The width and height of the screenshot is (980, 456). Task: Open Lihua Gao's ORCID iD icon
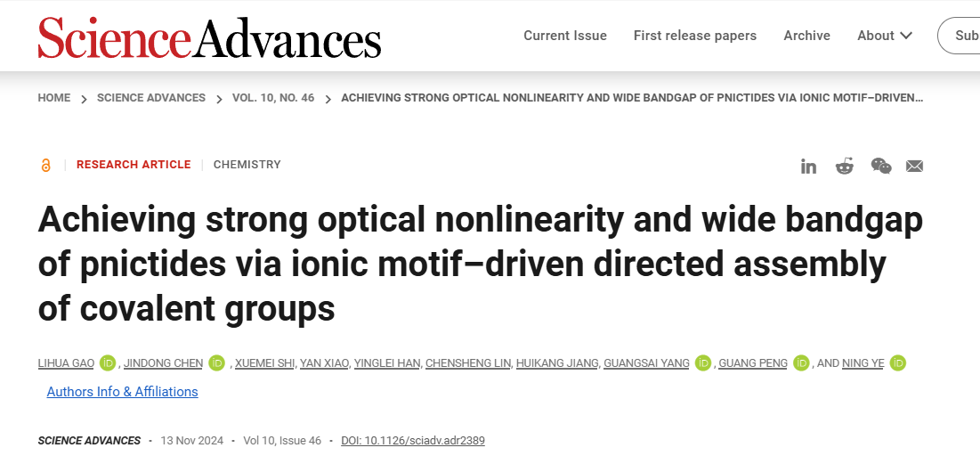pyautogui.click(x=108, y=362)
